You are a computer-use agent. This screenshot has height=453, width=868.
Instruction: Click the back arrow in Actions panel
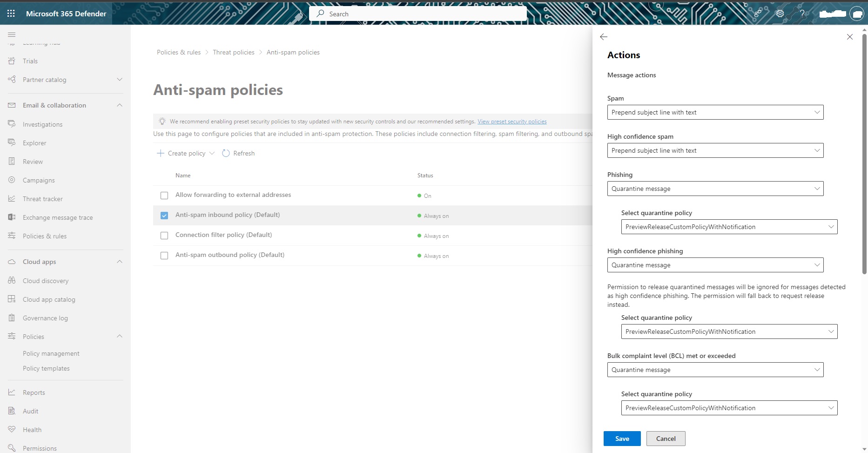pos(604,37)
